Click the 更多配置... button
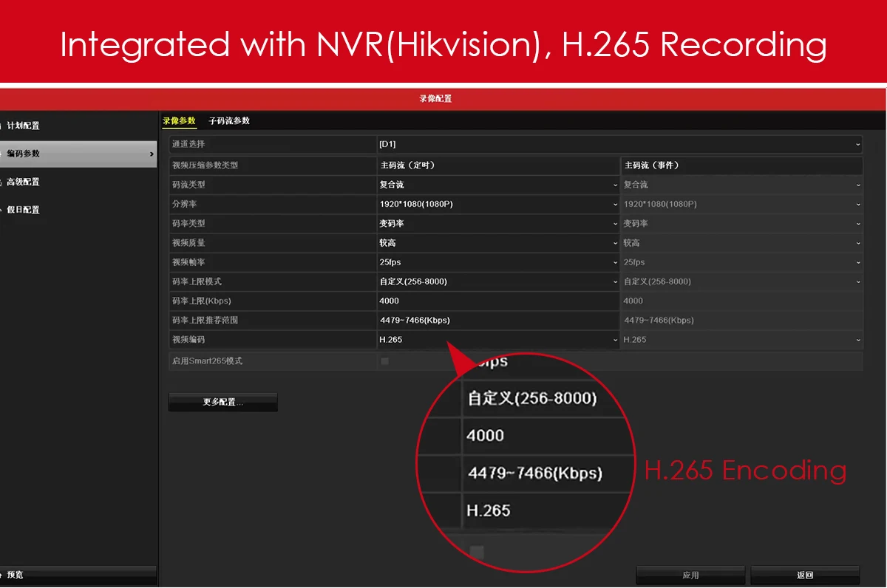The width and height of the screenshot is (887, 588). pyautogui.click(x=223, y=403)
